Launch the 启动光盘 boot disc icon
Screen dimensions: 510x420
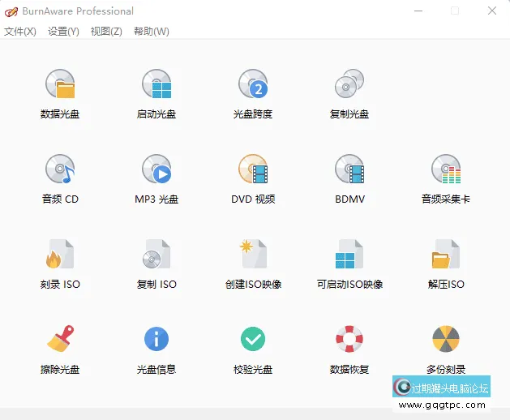point(156,84)
